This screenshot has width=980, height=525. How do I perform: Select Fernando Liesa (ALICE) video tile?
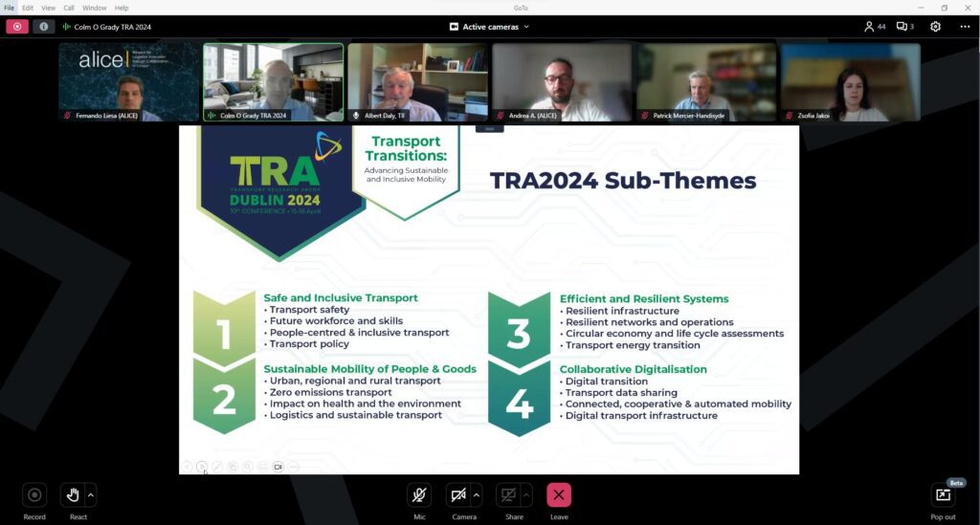[x=129, y=82]
